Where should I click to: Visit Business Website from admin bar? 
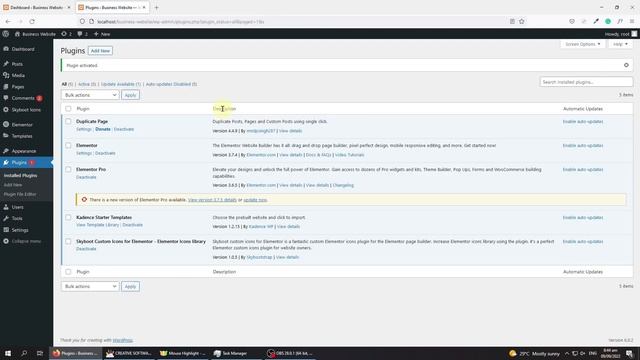click(x=35, y=34)
